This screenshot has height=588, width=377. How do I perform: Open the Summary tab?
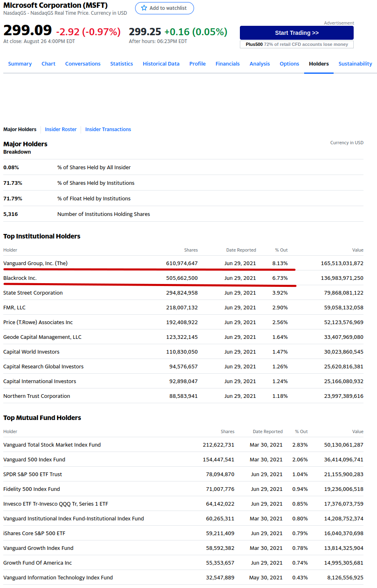[x=20, y=64]
